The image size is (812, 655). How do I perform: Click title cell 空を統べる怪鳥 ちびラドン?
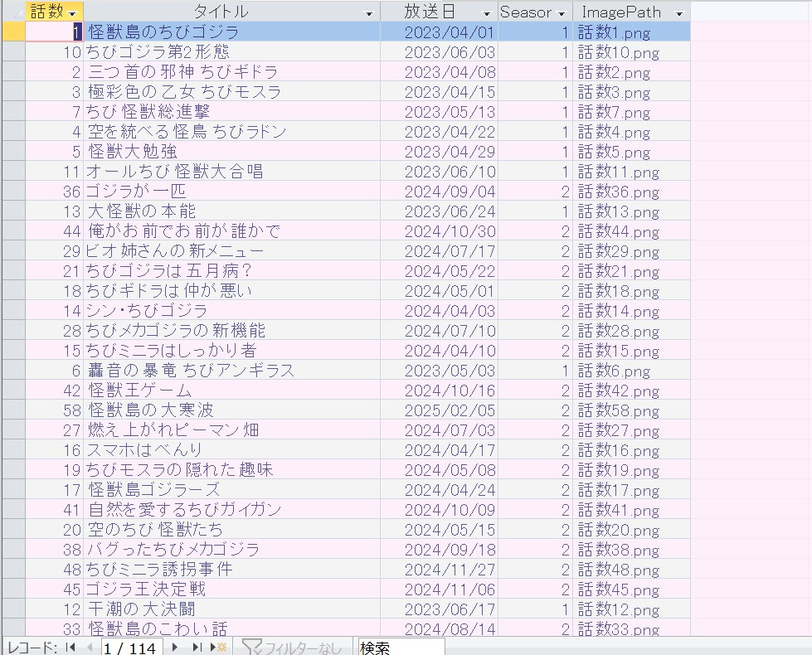click(231, 132)
